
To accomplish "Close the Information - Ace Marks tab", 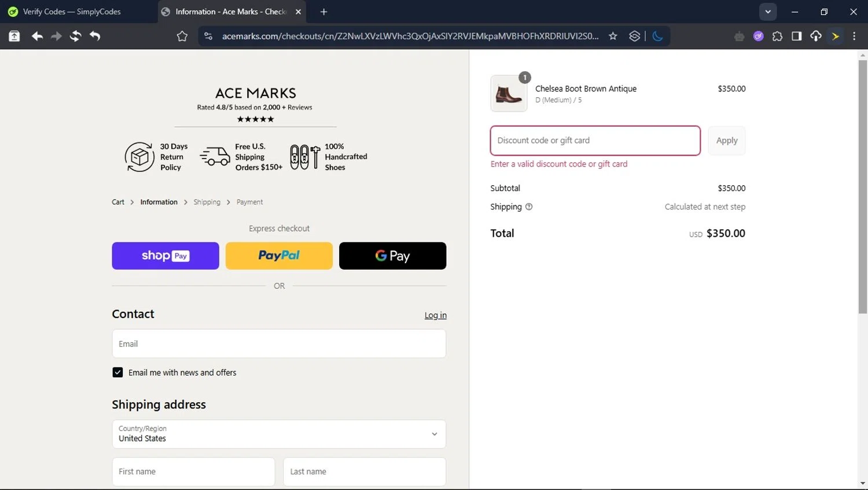I will [298, 12].
